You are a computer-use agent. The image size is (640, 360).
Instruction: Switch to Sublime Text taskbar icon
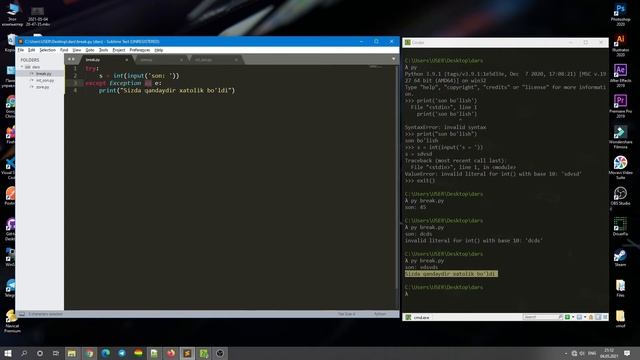pyautogui.click(x=187, y=353)
